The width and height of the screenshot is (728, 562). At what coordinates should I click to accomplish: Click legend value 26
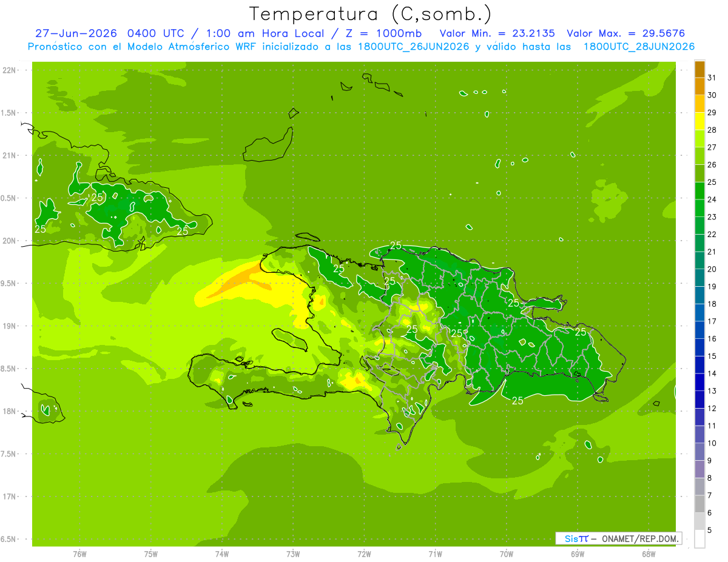coord(712,165)
